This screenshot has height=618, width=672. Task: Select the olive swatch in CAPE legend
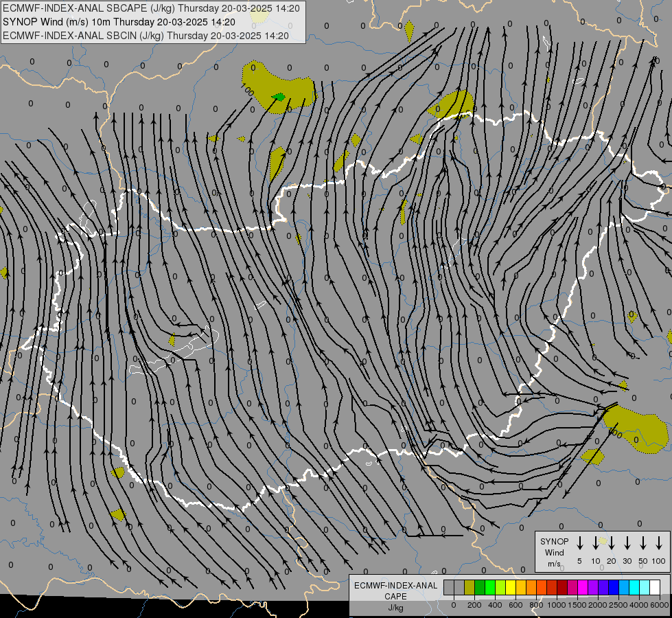(470, 587)
